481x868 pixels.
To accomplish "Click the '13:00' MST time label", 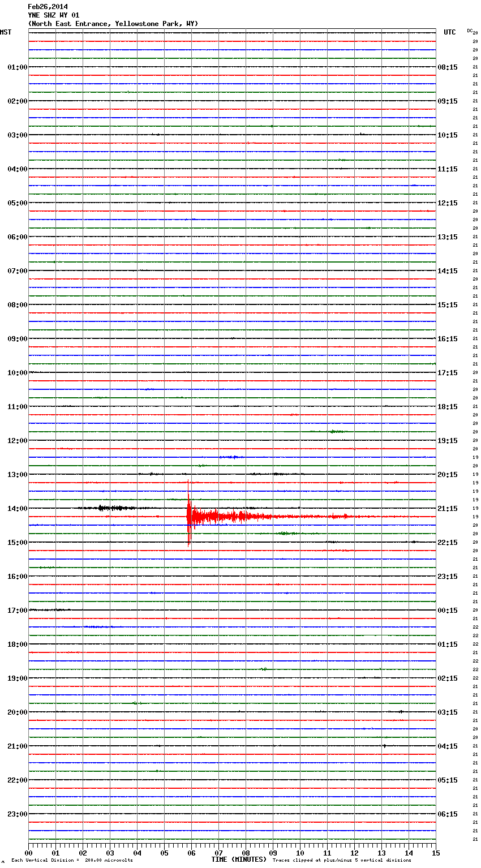I will click(x=17, y=475).
